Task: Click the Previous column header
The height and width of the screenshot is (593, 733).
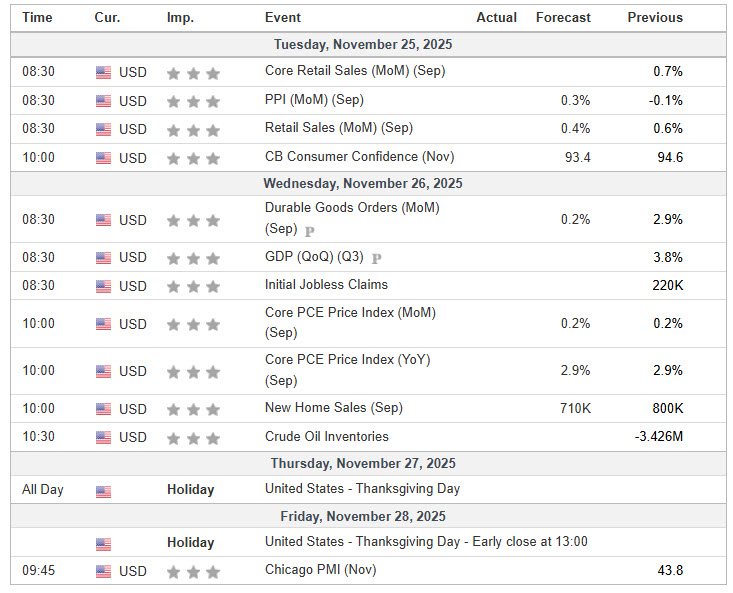Action: point(655,17)
